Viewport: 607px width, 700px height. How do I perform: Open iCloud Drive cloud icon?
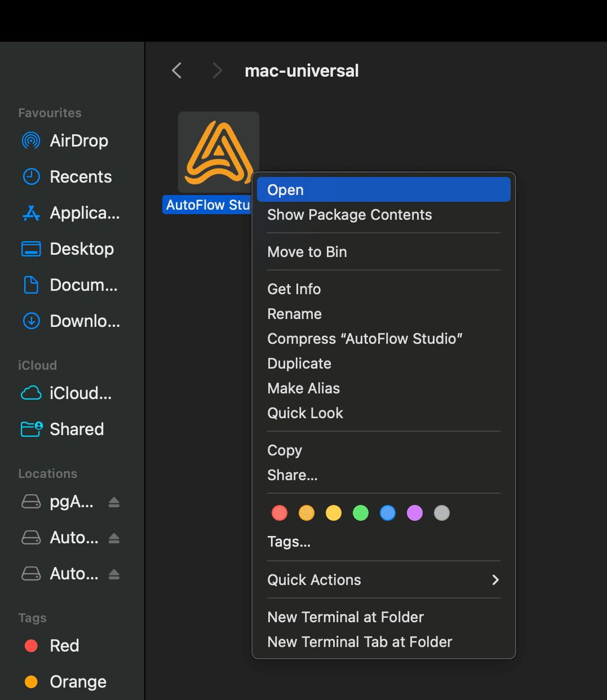(31, 393)
